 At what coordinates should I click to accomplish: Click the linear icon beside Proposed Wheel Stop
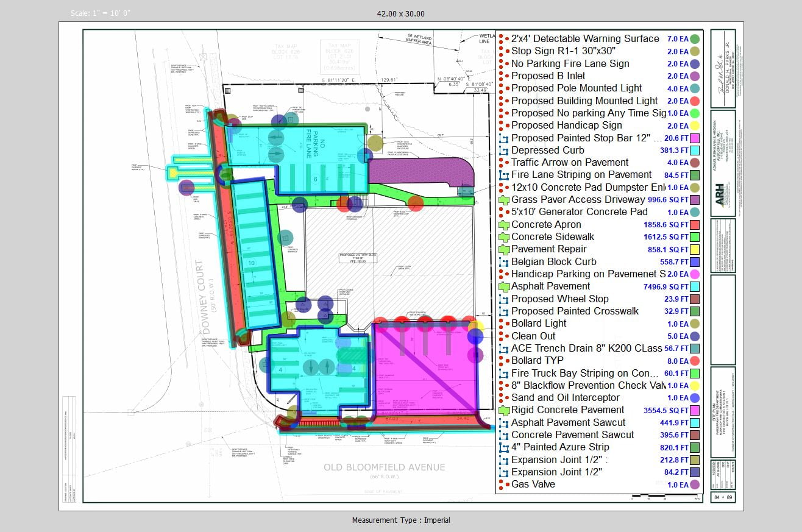[503, 299]
